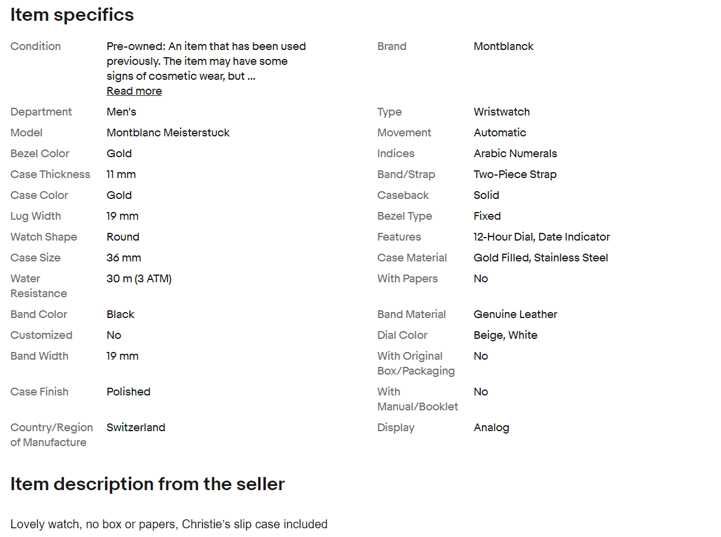
Task: Click the Arabic Numerals indices value
Action: pos(515,154)
